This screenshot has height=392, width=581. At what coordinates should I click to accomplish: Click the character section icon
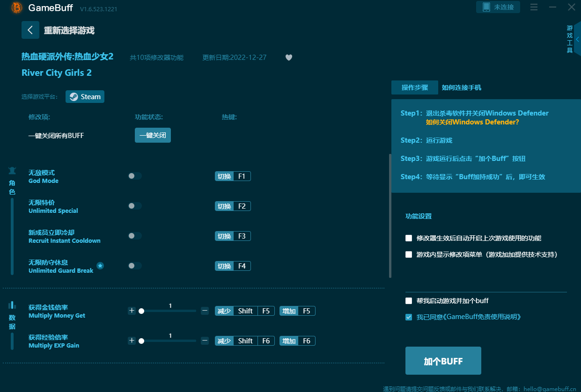click(12, 171)
